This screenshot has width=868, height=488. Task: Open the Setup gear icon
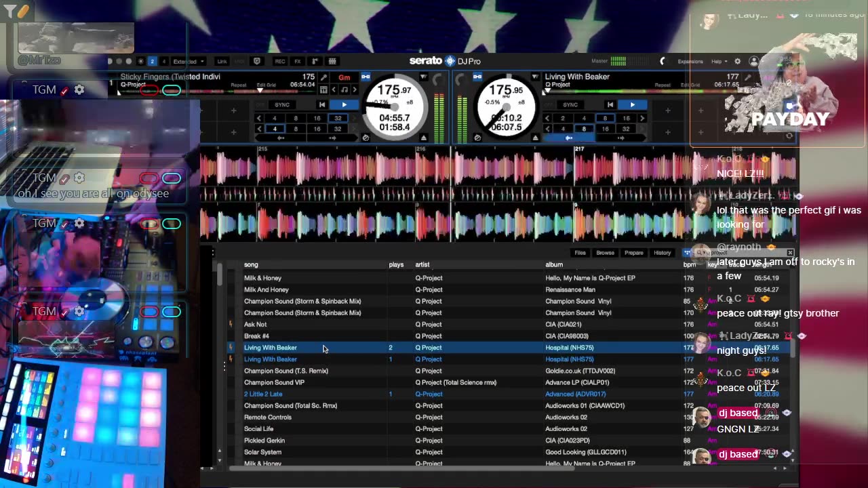(x=737, y=61)
